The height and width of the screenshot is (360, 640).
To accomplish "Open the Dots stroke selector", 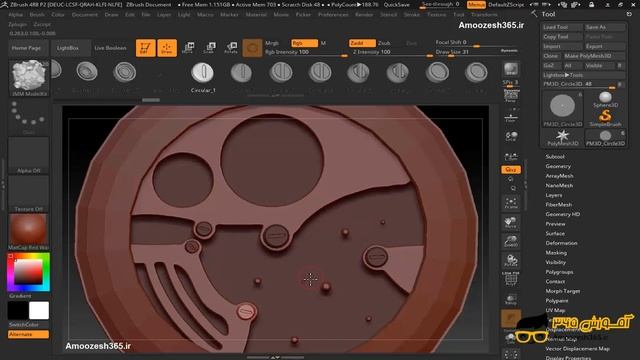I will (x=29, y=117).
